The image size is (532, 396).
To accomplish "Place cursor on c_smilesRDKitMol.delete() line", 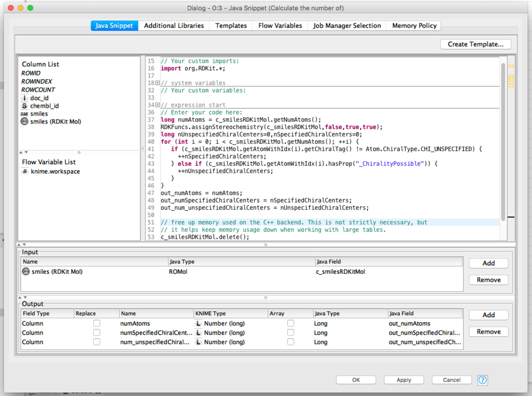I will 205,237.
